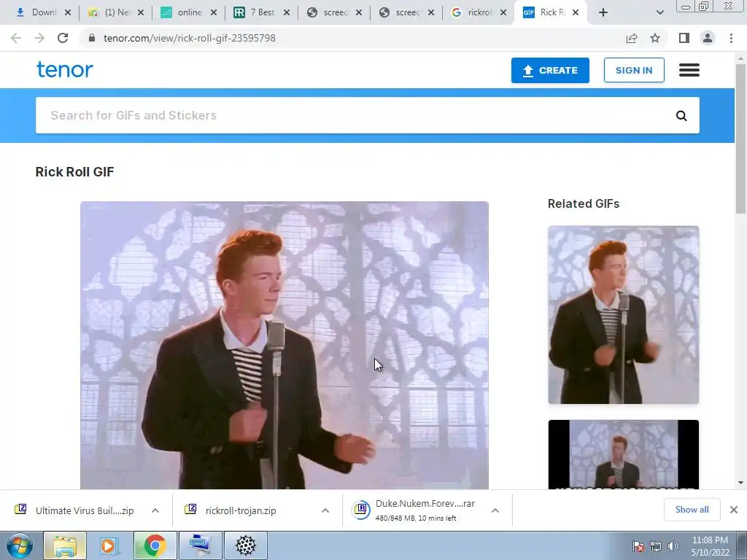The width and height of the screenshot is (747, 560).
Task: Open Windows Media Player from taskbar
Action: coord(109,545)
